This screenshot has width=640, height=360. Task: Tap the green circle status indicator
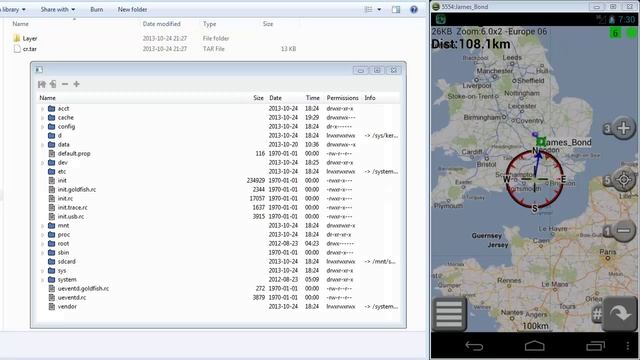(x=631, y=33)
